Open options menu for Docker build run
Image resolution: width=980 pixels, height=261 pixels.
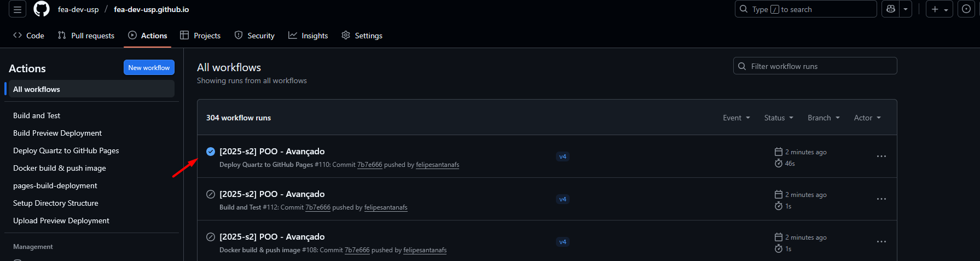[881, 242]
